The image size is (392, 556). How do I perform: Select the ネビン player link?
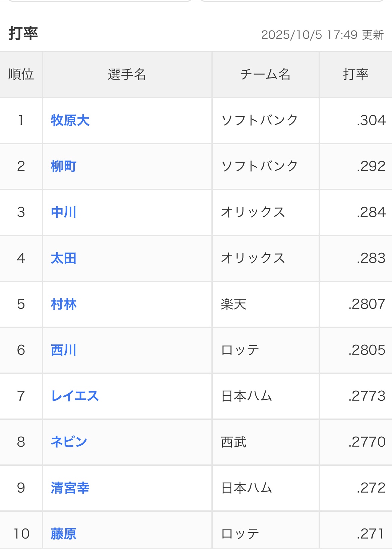pos(69,442)
